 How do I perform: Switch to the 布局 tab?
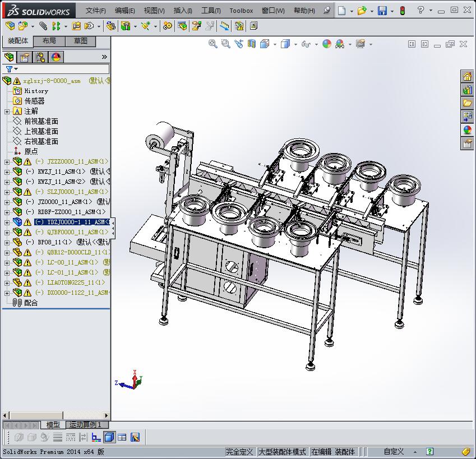click(49, 41)
